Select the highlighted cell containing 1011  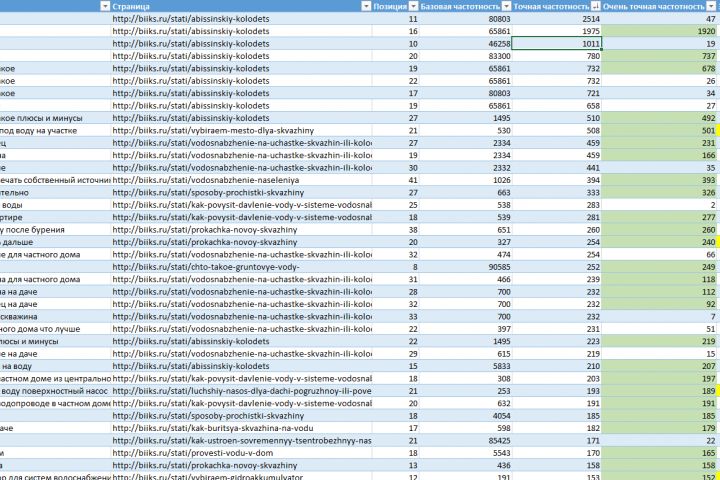tap(556, 44)
